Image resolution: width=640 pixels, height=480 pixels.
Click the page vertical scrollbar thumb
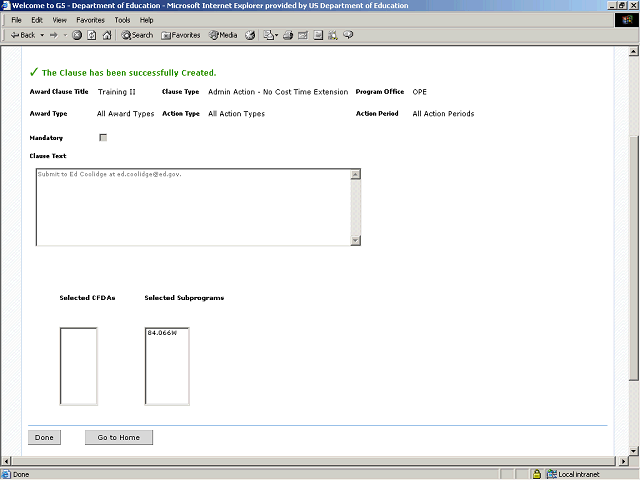point(633,258)
